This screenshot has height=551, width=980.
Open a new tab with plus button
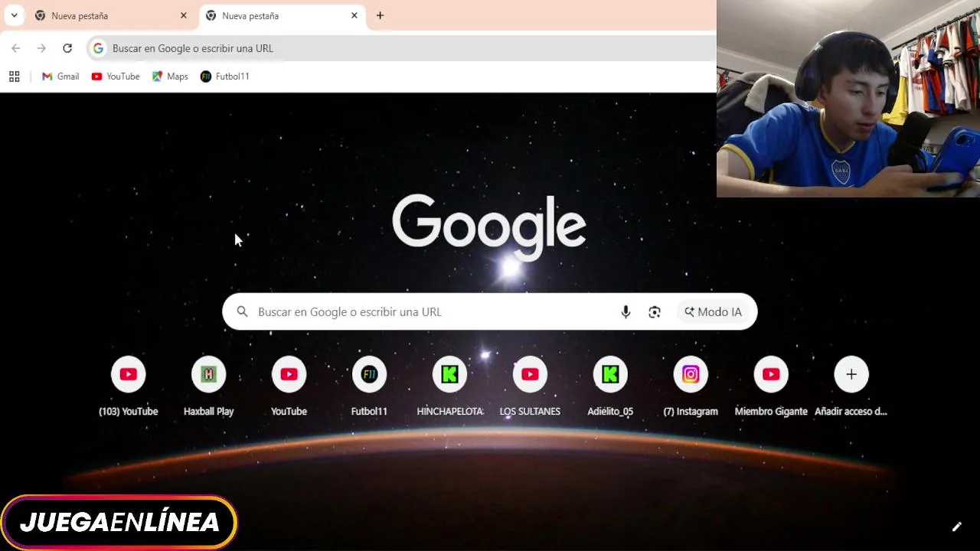click(x=380, y=15)
